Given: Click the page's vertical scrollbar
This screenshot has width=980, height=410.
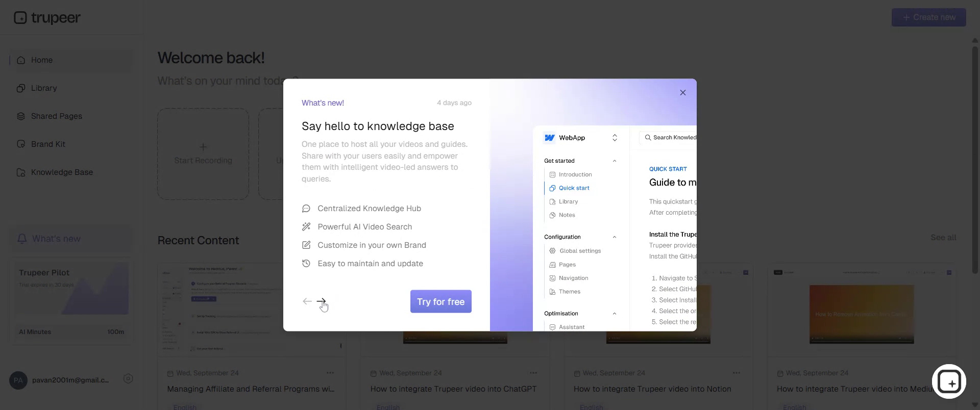Looking at the screenshot, I should pyautogui.click(x=975, y=161).
